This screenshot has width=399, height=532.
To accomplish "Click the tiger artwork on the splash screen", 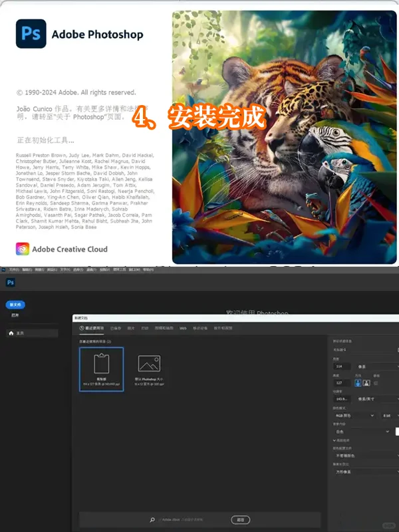I will [285, 137].
